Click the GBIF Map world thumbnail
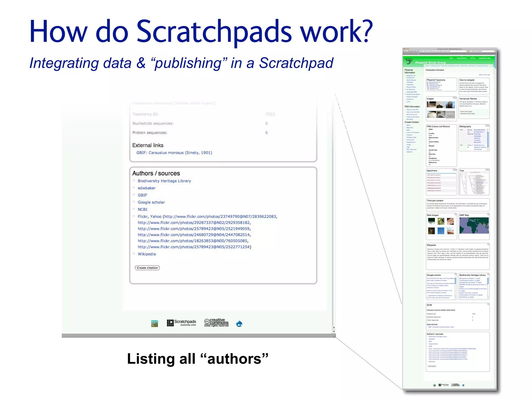Screen dimensions: 532x399 pyautogui.click(x=474, y=225)
